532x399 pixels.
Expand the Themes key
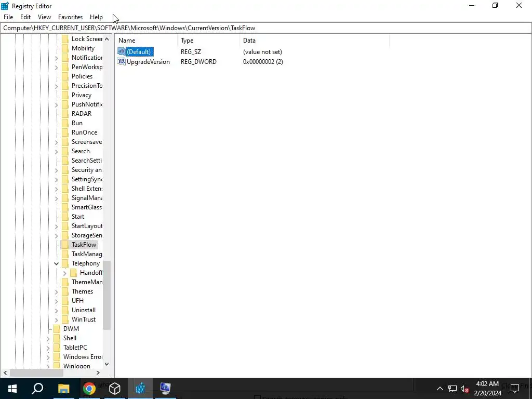(x=57, y=292)
